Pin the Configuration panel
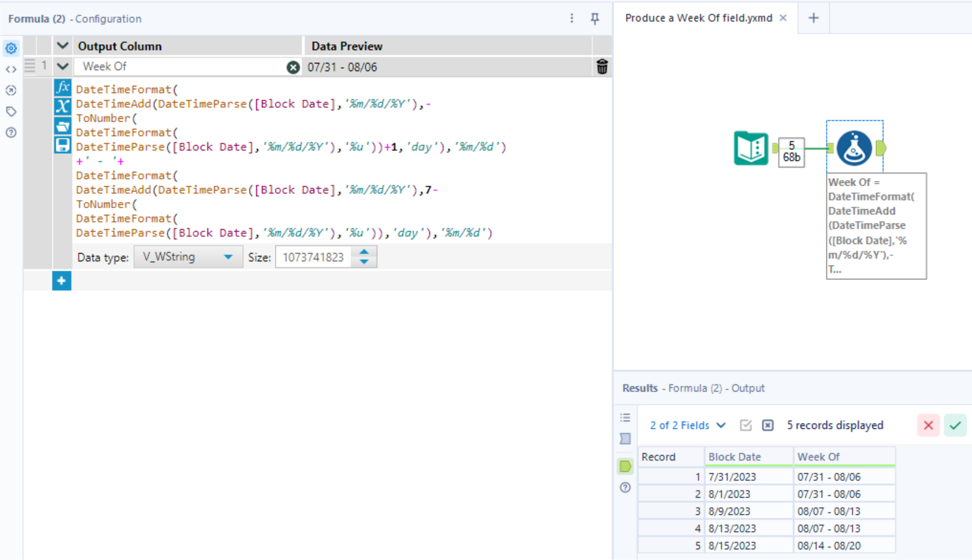The height and width of the screenshot is (560, 972). [595, 18]
